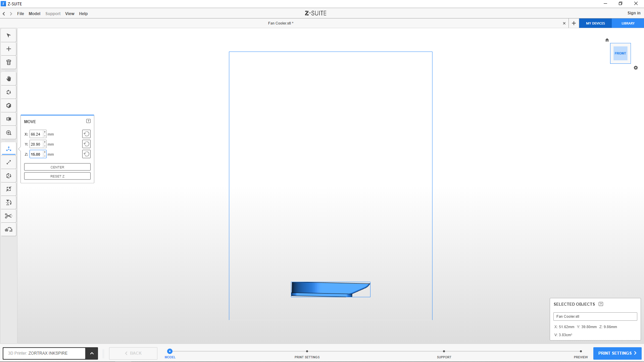Switch to the Library tab

coord(628,23)
